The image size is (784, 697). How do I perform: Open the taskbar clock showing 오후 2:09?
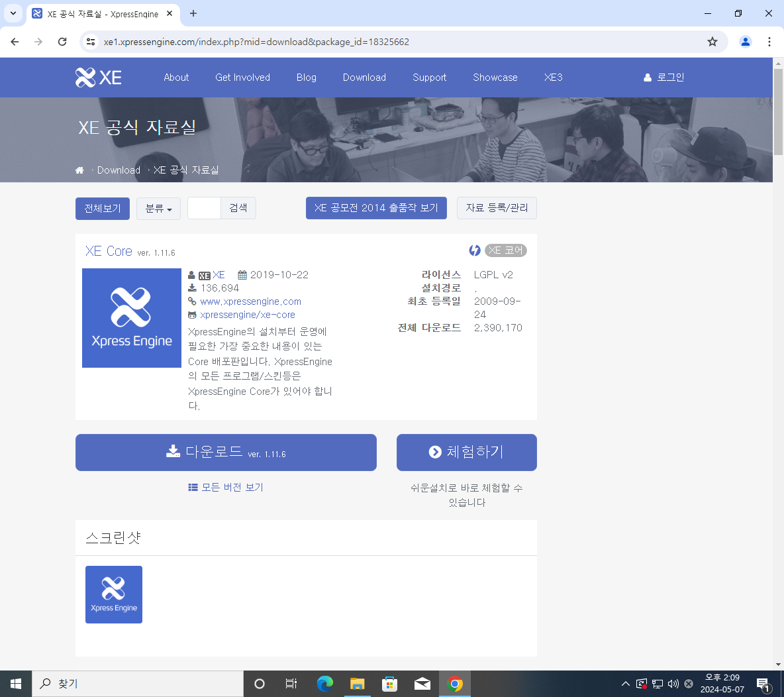722,684
